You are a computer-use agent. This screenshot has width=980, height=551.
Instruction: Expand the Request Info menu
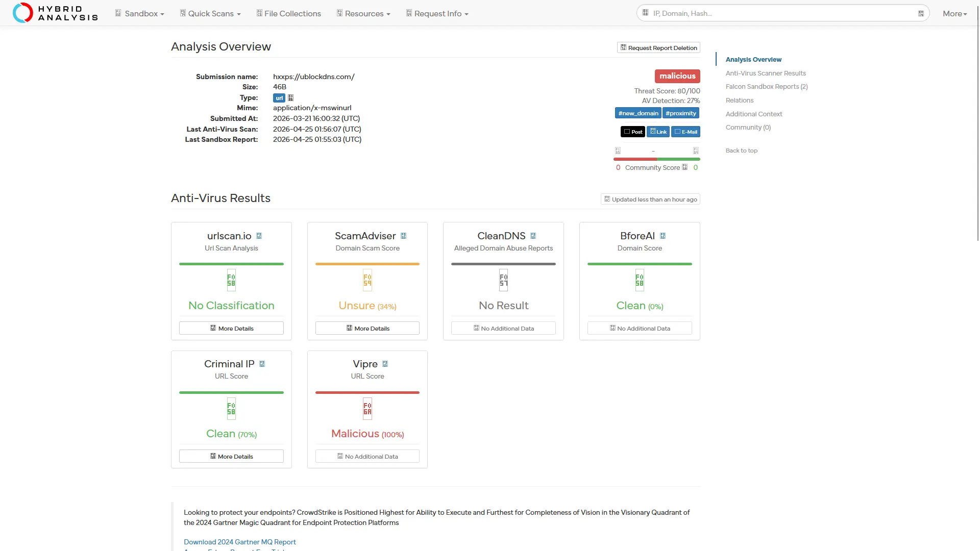pyautogui.click(x=437, y=13)
